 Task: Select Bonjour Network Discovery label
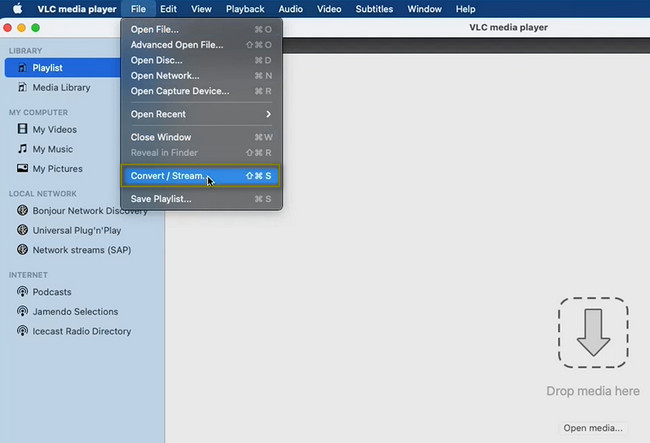pos(90,211)
